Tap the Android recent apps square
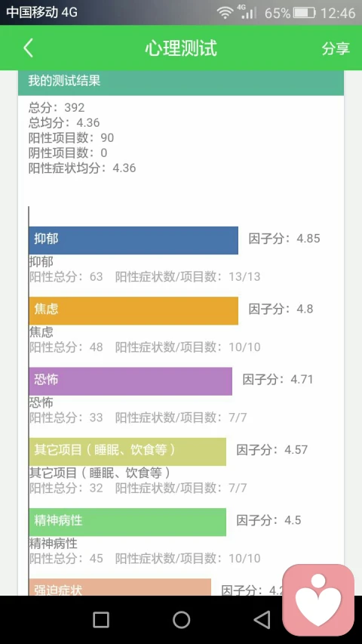Image resolution: width=362 pixels, height=644 pixels. click(x=101, y=619)
